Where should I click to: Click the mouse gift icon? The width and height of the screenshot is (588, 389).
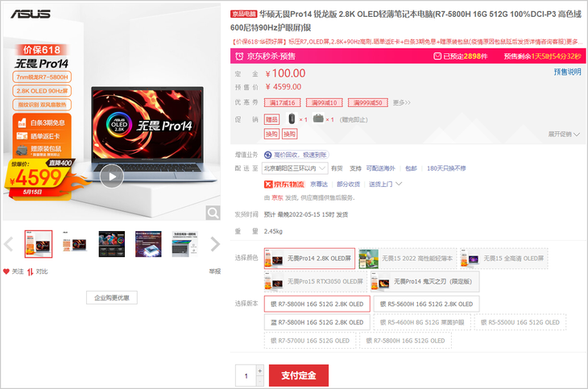point(292,118)
